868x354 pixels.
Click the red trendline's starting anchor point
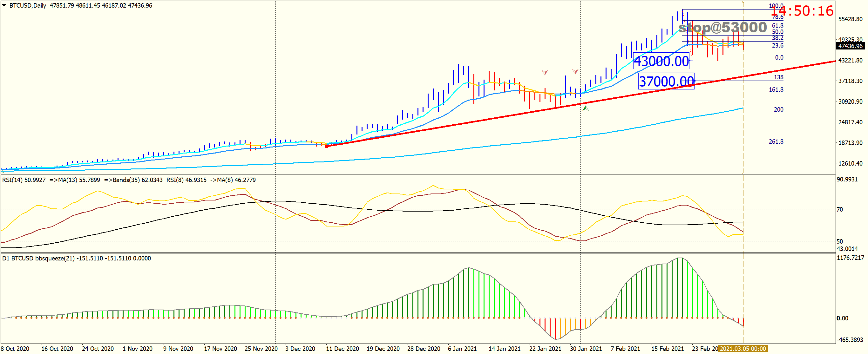click(x=327, y=146)
